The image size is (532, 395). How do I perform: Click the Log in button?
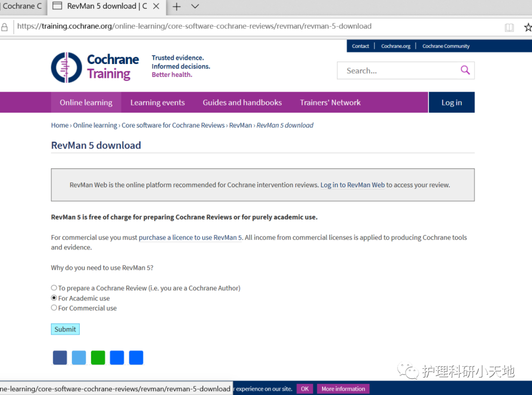pyautogui.click(x=452, y=102)
